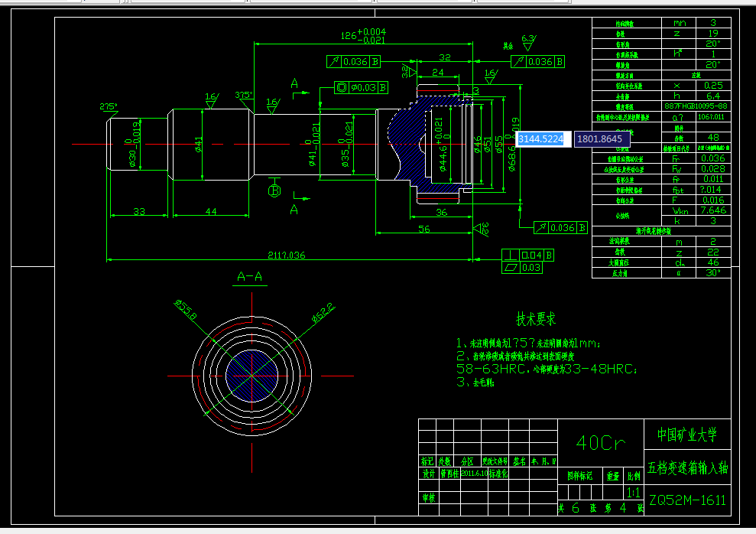Select the ø52.2 diameter label
Viewport: 756px width, 534px height.
[323, 313]
